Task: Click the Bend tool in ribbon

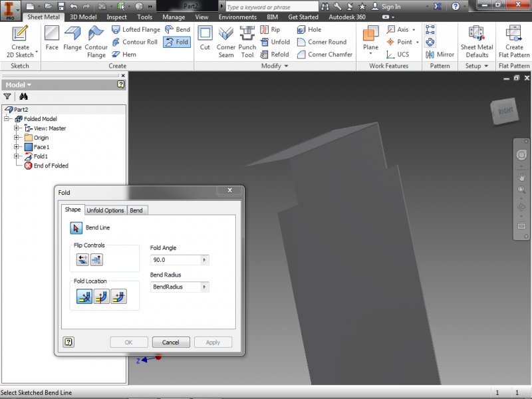Action: tap(178, 29)
